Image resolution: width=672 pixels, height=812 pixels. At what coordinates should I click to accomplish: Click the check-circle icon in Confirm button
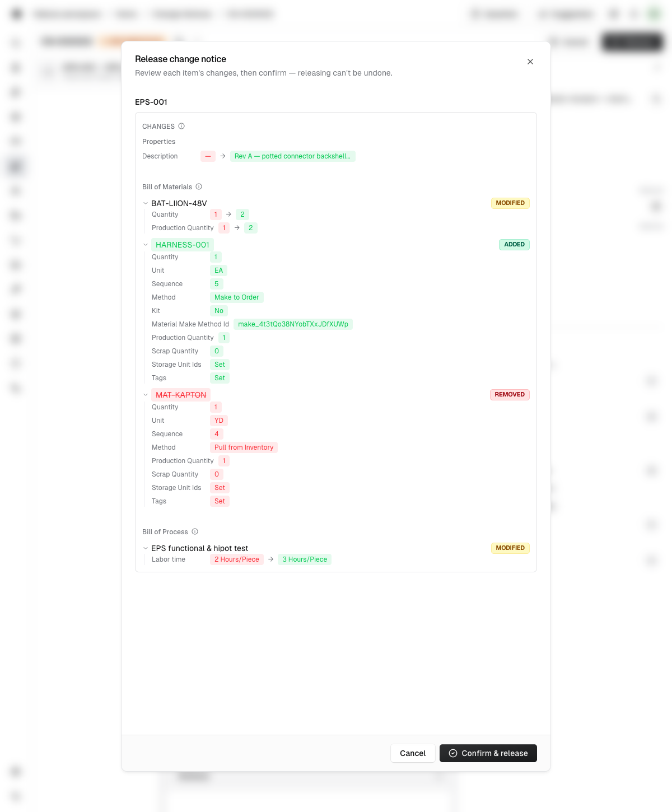[x=453, y=753]
